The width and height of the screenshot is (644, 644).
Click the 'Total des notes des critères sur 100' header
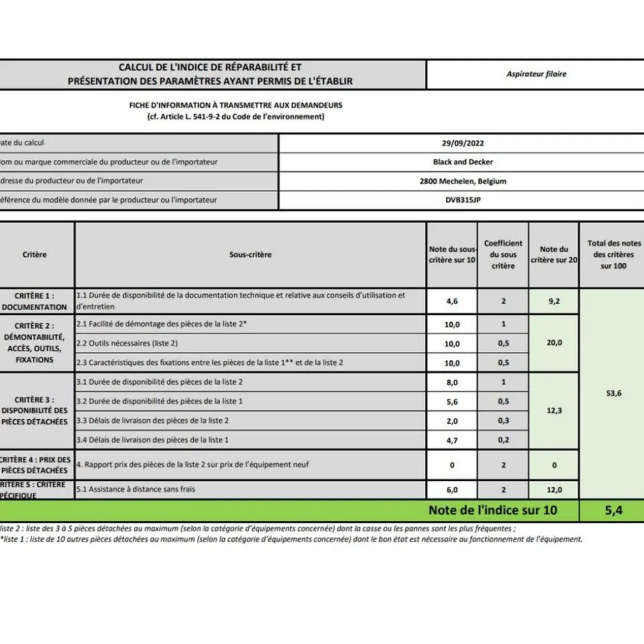[613, 255]
